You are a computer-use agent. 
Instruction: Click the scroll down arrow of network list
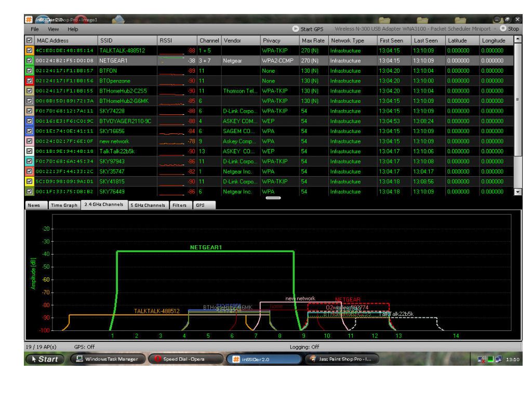click(x=518, y=192)
